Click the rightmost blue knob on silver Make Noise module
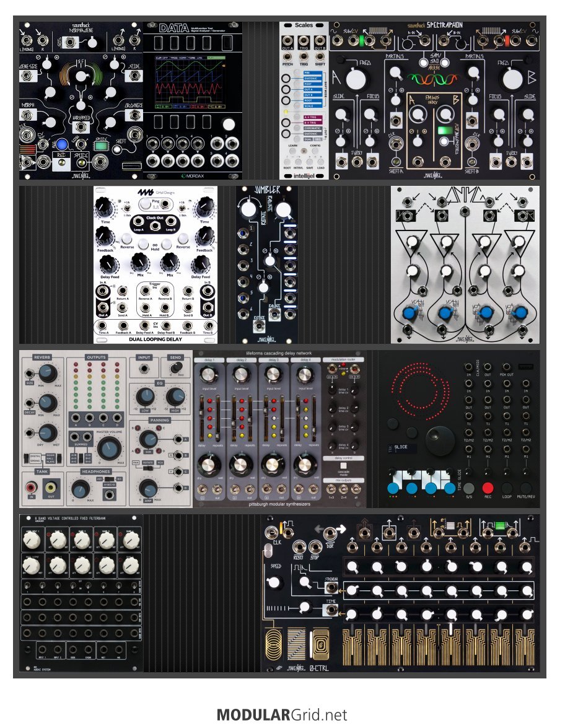This screenshot has height=728, width=565. tap(520, 312)
